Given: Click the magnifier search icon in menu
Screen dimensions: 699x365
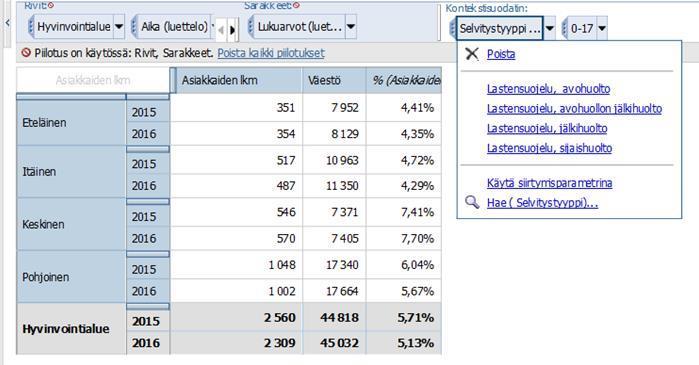Looking at the screenshot, I should (472, 202).
